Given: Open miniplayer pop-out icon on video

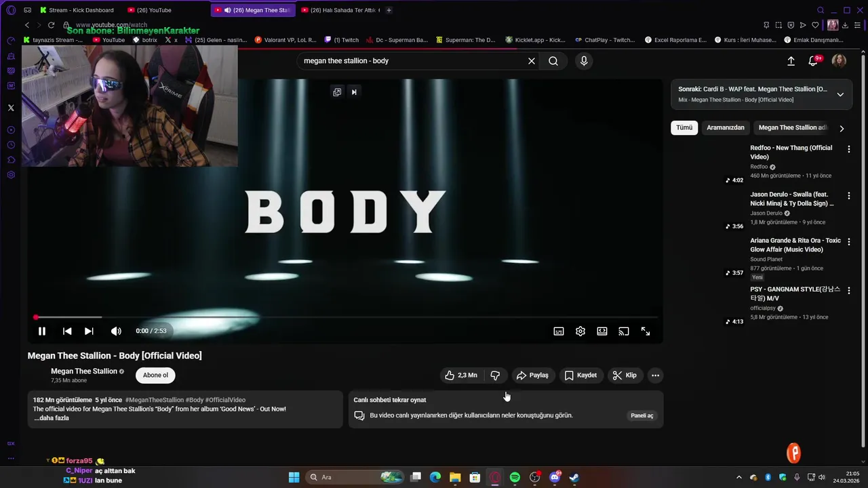Looking at the screenshot, I should [x=337, y=92].
